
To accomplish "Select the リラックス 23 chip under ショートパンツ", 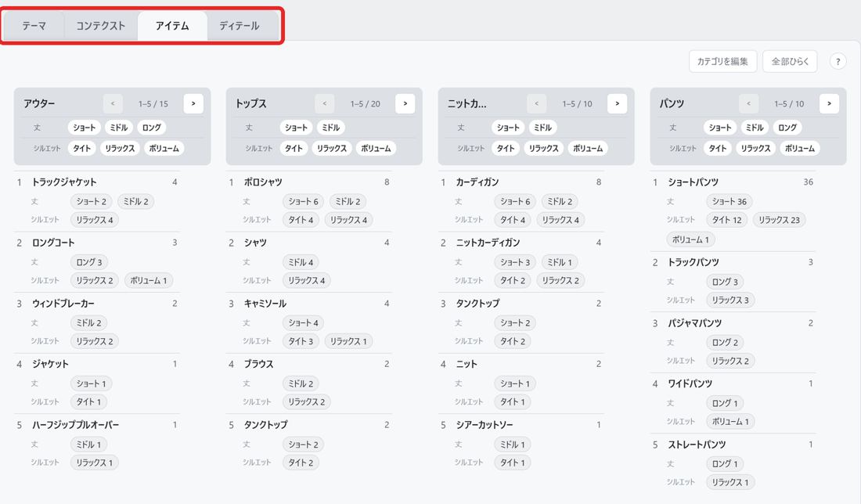I will (x=779, y=220).
